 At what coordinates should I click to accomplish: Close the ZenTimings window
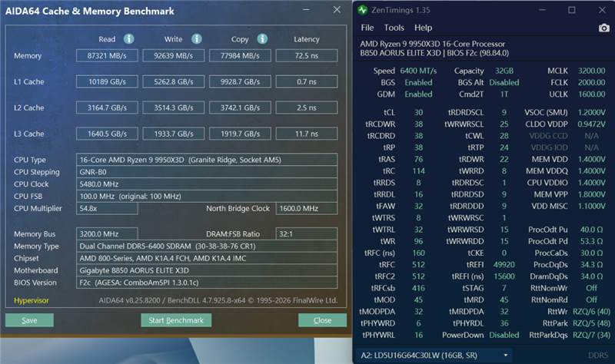(x=602, y=10)
